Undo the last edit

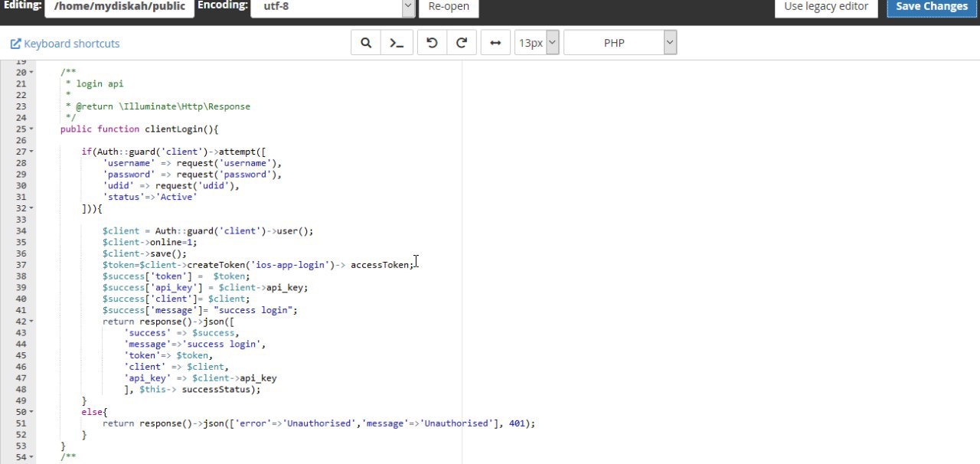(x=432, y=43)
